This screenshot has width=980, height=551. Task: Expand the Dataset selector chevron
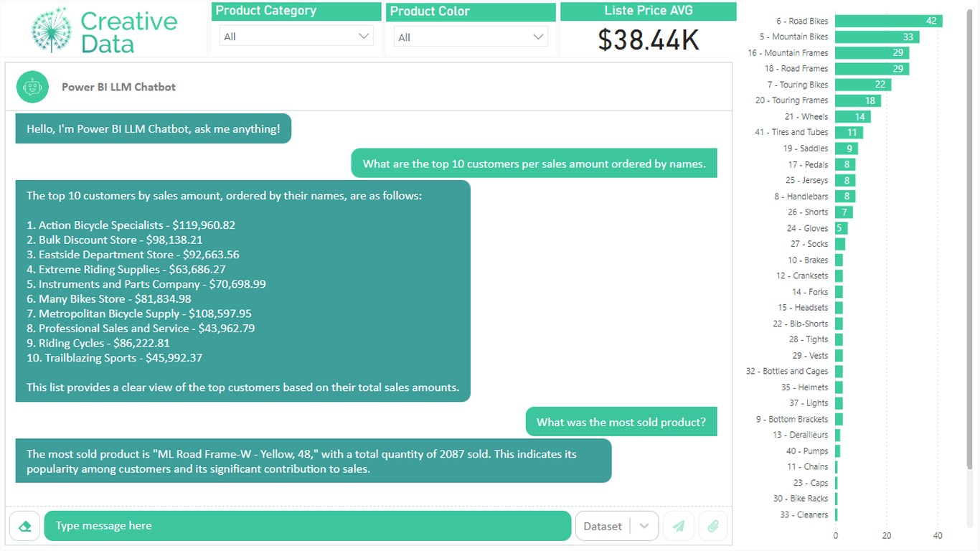(x=644, y=526)
